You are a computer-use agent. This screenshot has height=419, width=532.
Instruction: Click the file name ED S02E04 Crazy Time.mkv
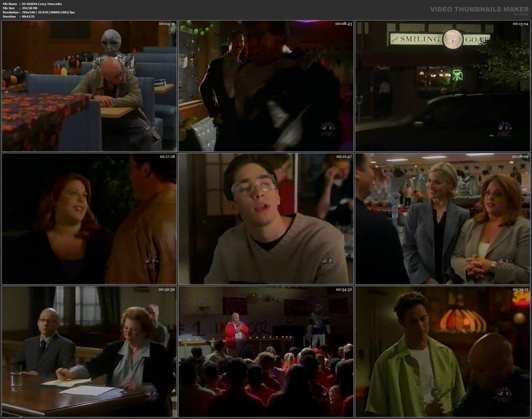42,4
